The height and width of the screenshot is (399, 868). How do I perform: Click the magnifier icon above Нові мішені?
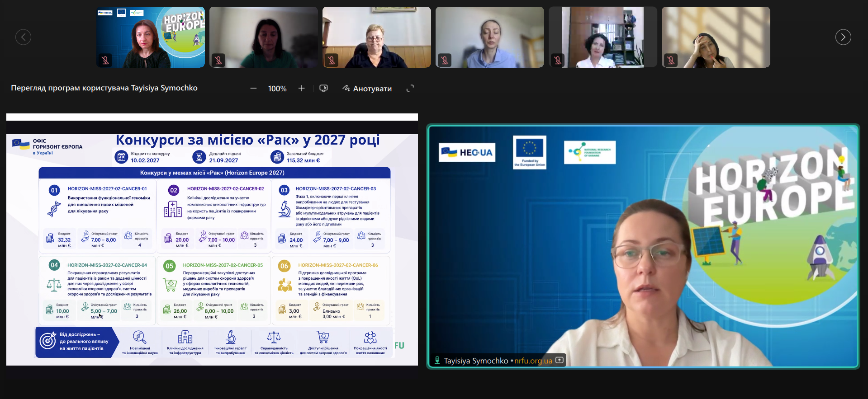point(139,337)
